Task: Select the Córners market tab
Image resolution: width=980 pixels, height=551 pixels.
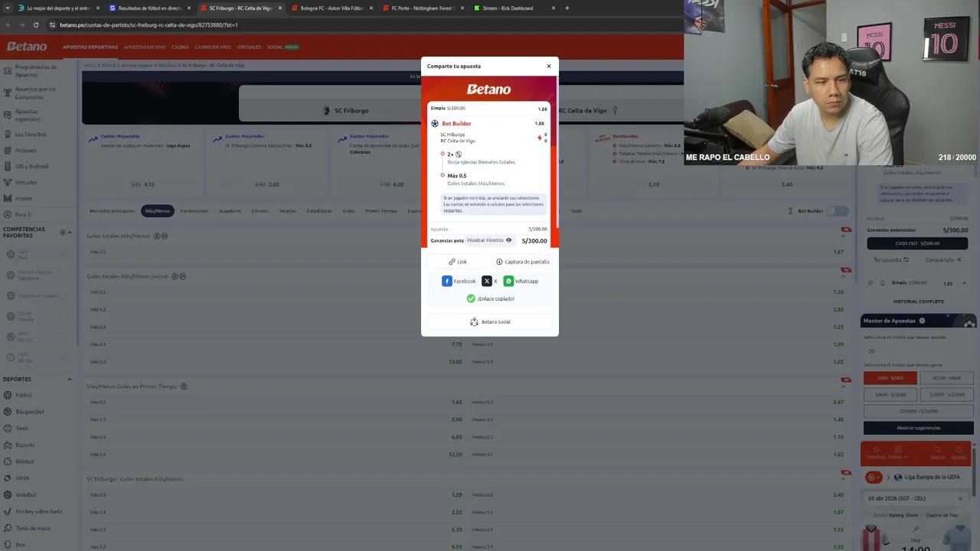Action: [260, 211]
